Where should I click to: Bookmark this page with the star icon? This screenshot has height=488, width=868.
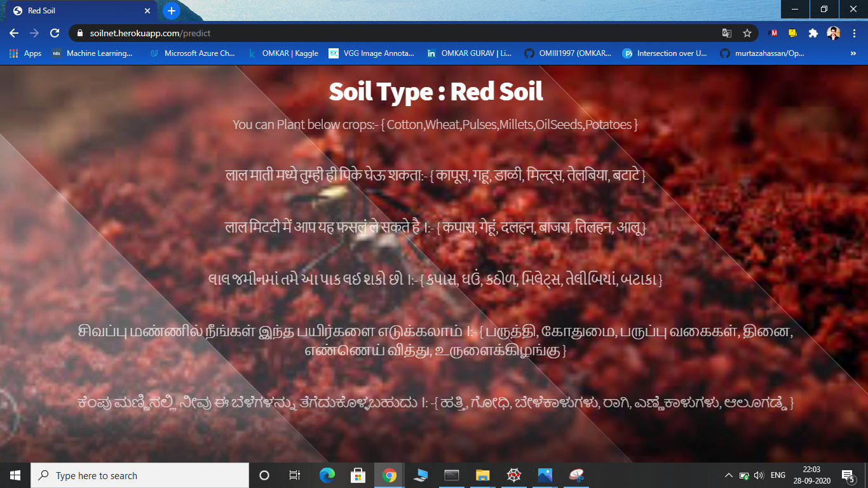pyautogui.click(x=747, y=33)
